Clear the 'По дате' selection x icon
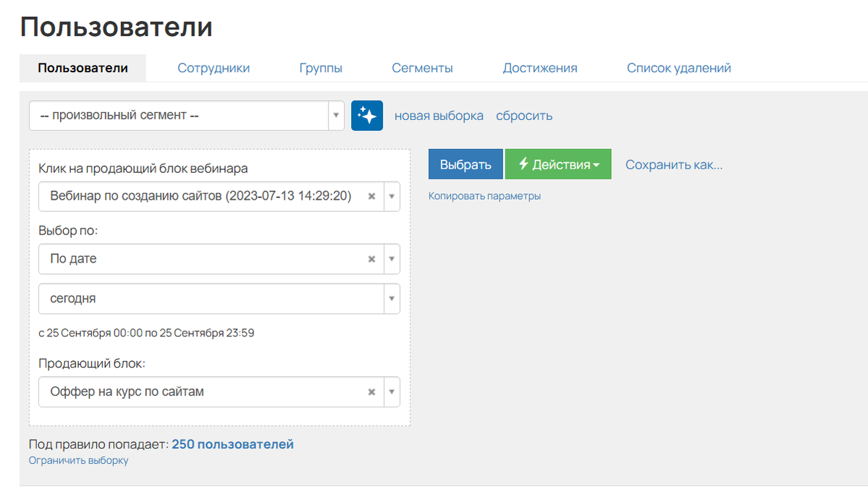Screen dimensions: 868x497 click(x=371, y=259)
